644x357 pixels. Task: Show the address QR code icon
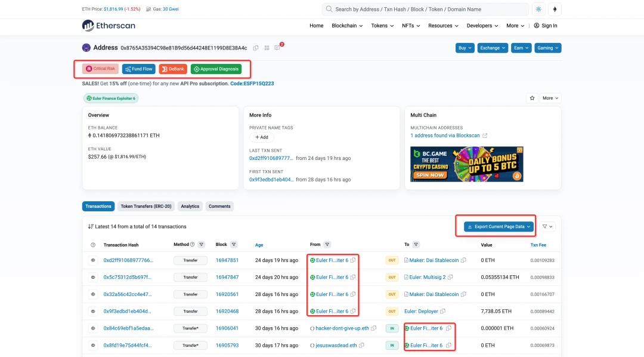point(267,48)
